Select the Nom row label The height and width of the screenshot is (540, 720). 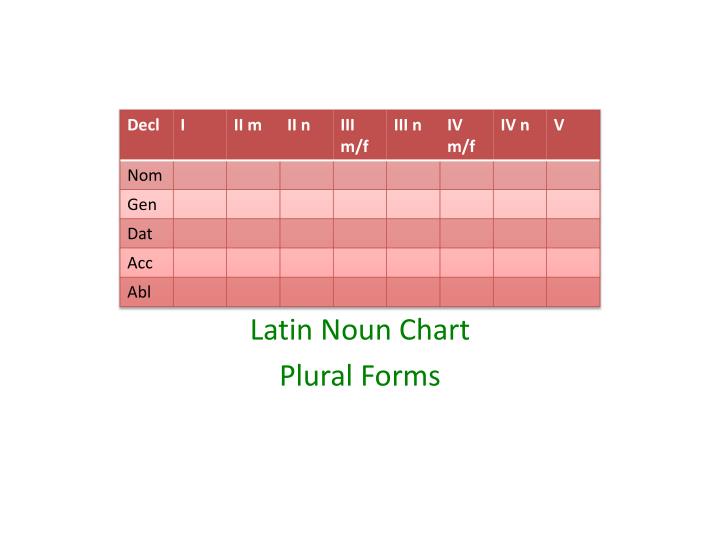(x=146, y=175)
